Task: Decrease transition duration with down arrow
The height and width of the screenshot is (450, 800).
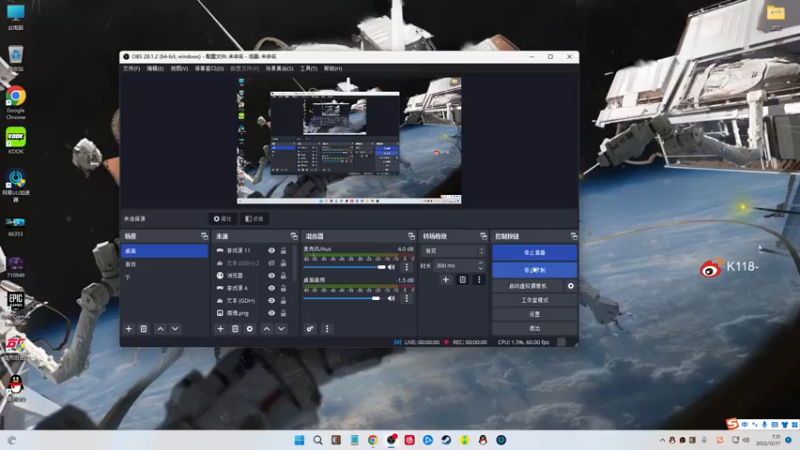Action: 481,268
